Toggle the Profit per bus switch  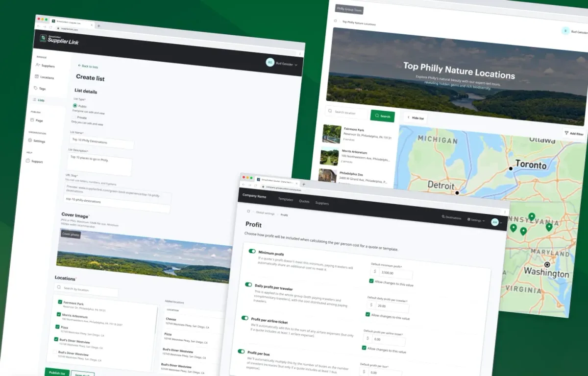coord(241,351)
